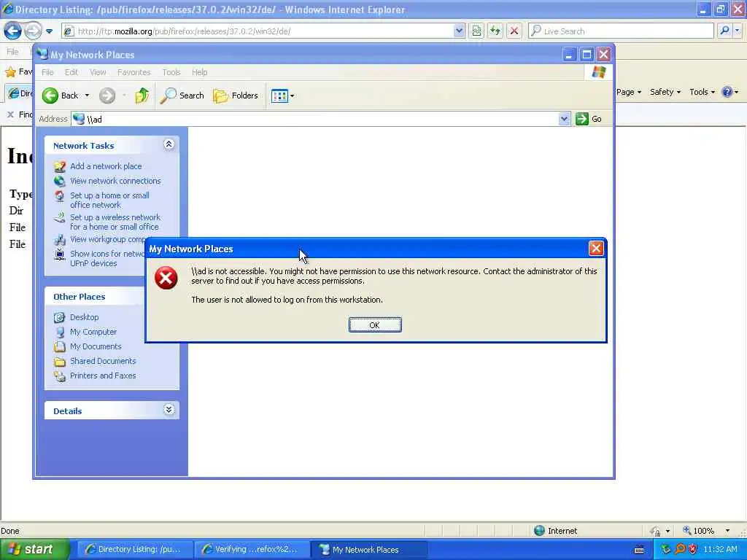
Task: Click the Desktop icon in Other Places
Action: (x=60, y=317)
